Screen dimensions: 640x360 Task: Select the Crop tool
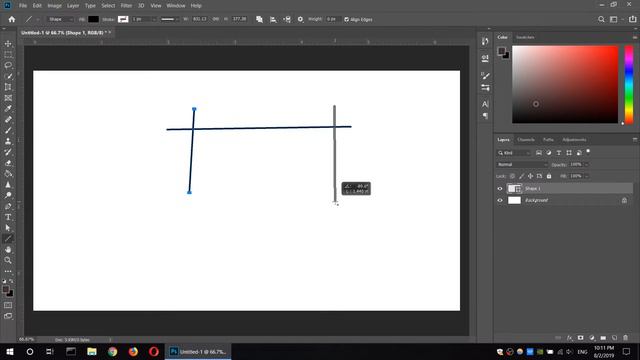8,87
